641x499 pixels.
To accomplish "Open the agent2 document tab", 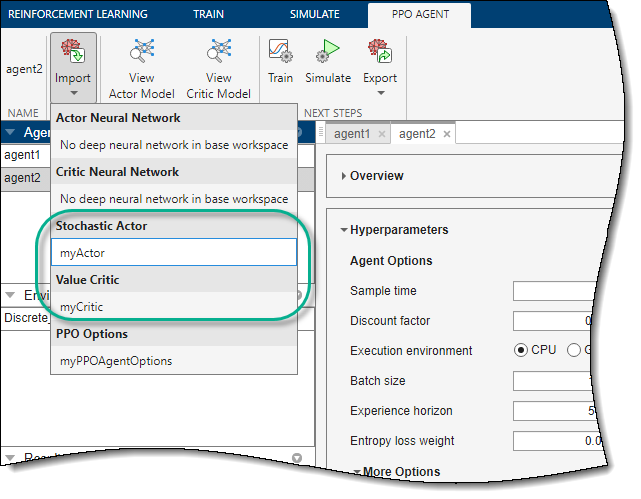I will 417,134.
